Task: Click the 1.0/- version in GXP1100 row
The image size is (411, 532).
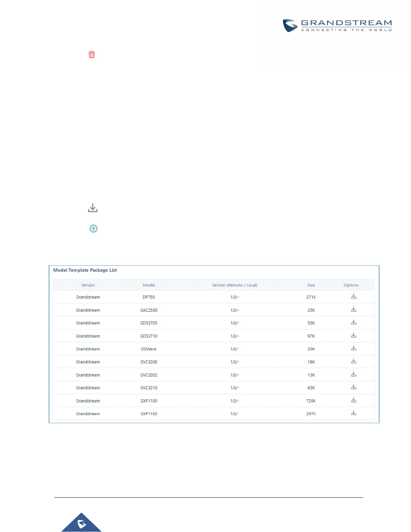Action: click(x=235, y=401)
